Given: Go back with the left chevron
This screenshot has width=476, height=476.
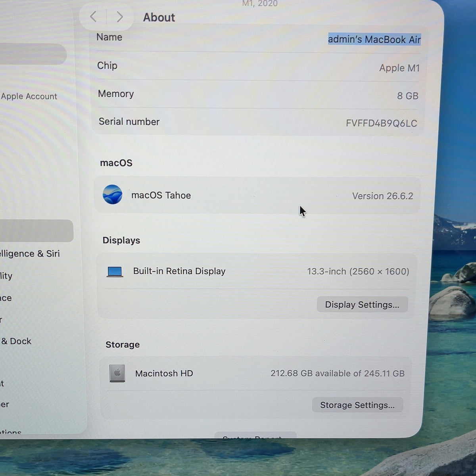Looking at the screenshot, I should [93, 17].
